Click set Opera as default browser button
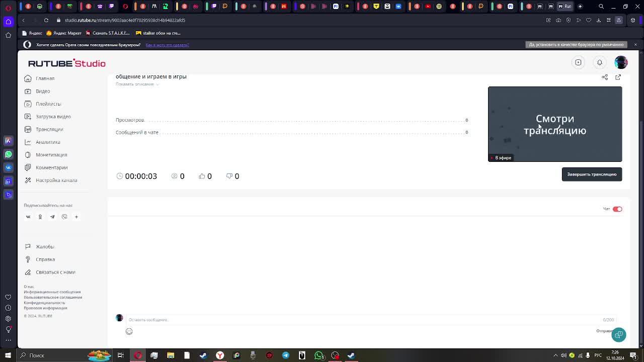 576,45
